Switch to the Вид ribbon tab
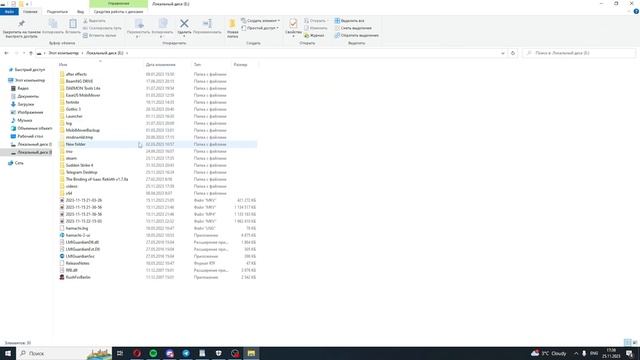Image resolution: width=640 pixels, height=360 pixels. [80, 12]
